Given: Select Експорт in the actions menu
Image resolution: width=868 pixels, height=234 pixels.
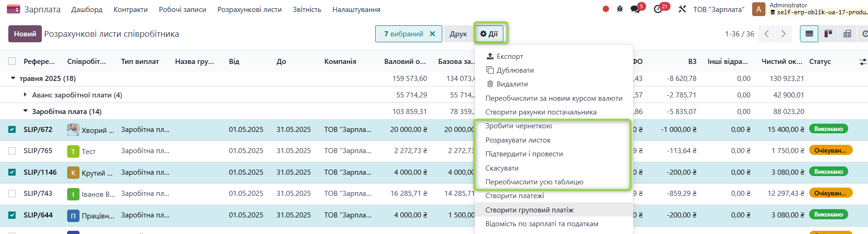Looking at the screenshot, I should point(509,56).
